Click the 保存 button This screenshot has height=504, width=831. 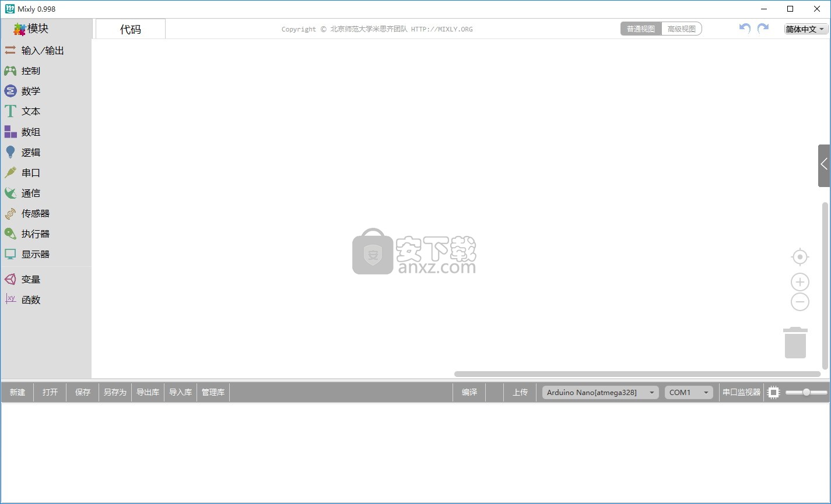83,393
